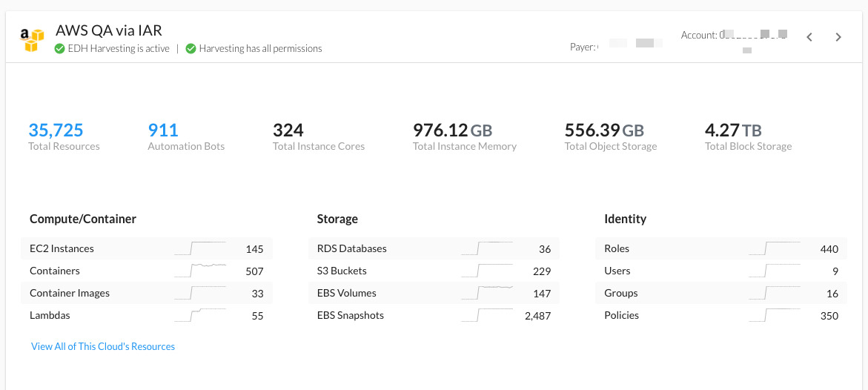Viewport: 868px width, 390px height.
Task: Click the 4.27 TB Total Block Storage stat
Action: tap(749, 137)
